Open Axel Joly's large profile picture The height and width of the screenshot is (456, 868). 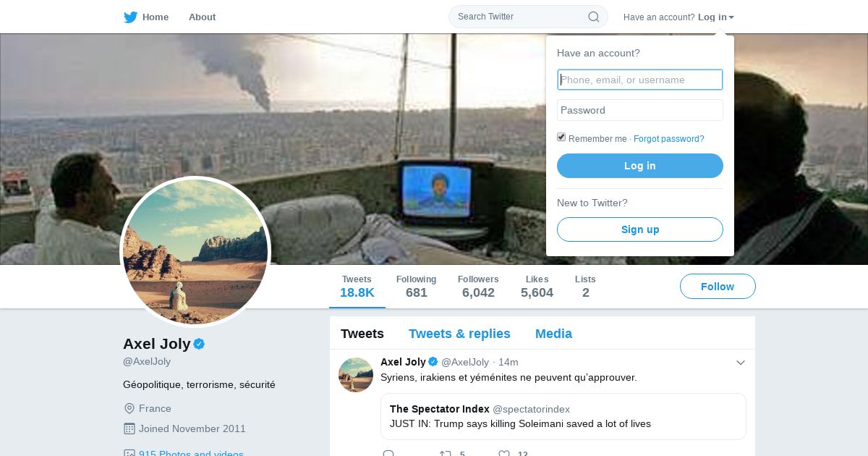point(195,252)
